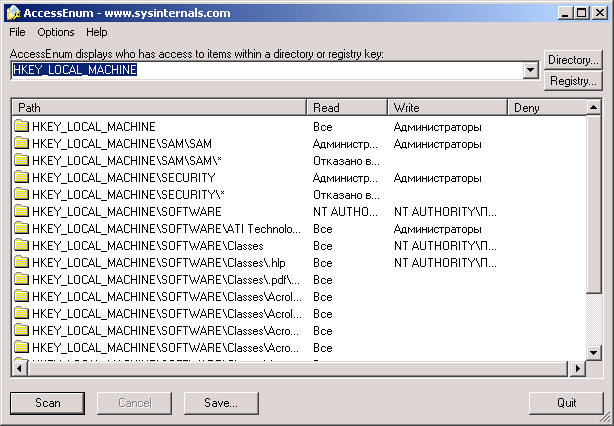This screenshot has width=614, height=426.
Task: Select HKEY_LOCAL_MACHINE\SAM\SAM path text
Action: 122,144
